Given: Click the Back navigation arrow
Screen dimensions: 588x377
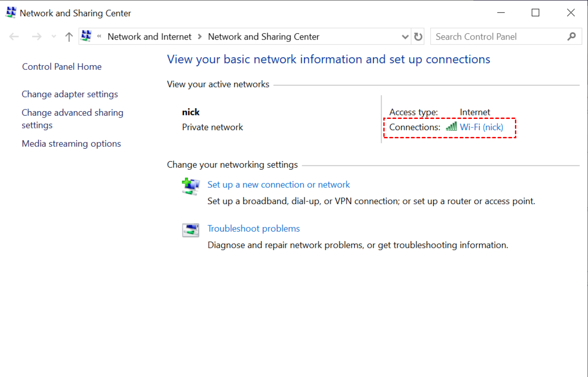Looking at the screenshot, I should click(x=14, y=37).
